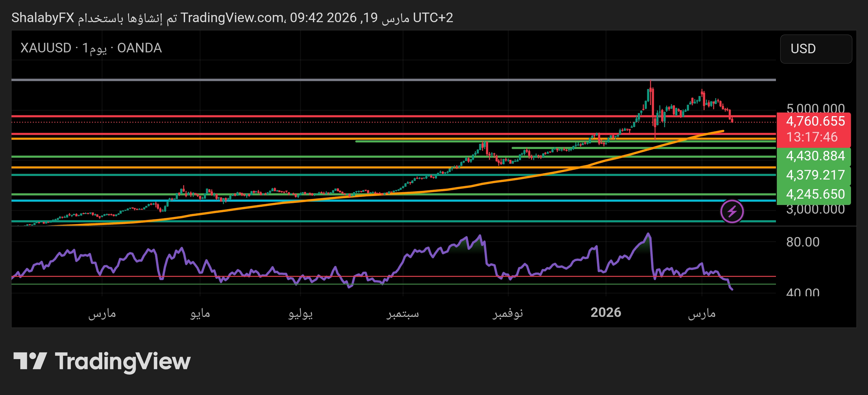The height and width of the screenshot is (395, 868).
Task: Click the XAUUSD symbol title
Action: pyautogui.click(x=46, y=48)
